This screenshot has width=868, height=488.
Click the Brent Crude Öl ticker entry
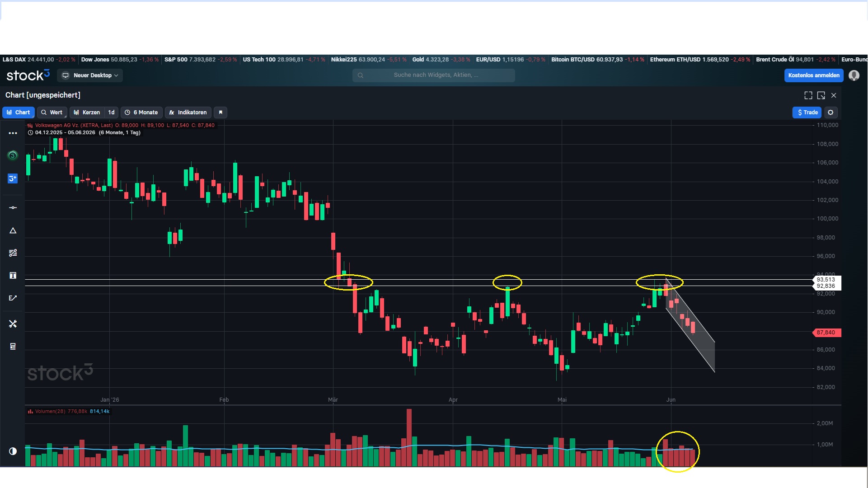coord(796,60)
